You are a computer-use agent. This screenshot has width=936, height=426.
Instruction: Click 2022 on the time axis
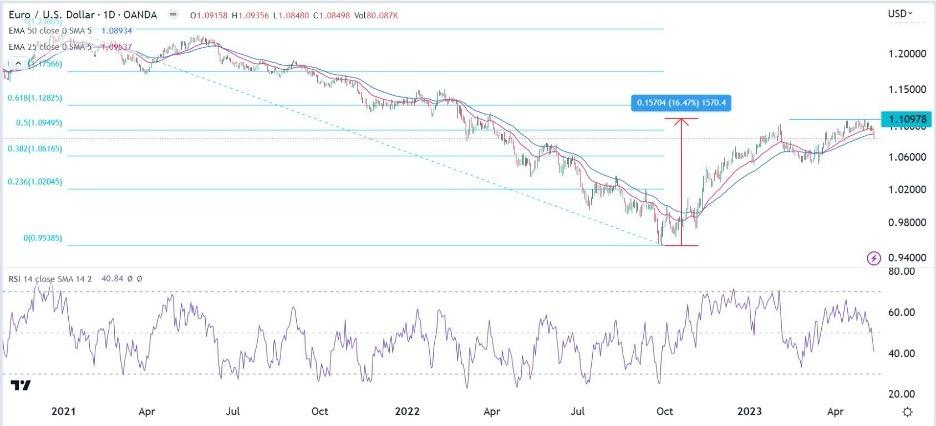406,411
